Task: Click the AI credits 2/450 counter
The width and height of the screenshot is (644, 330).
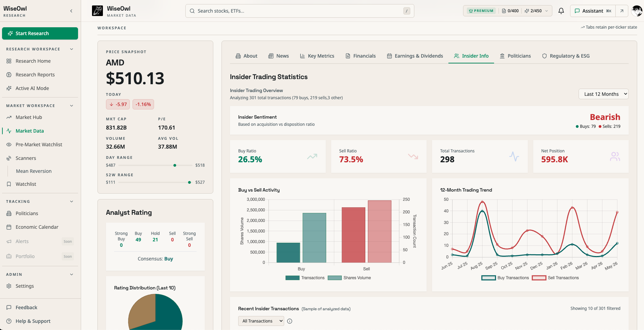Action: 533,11
